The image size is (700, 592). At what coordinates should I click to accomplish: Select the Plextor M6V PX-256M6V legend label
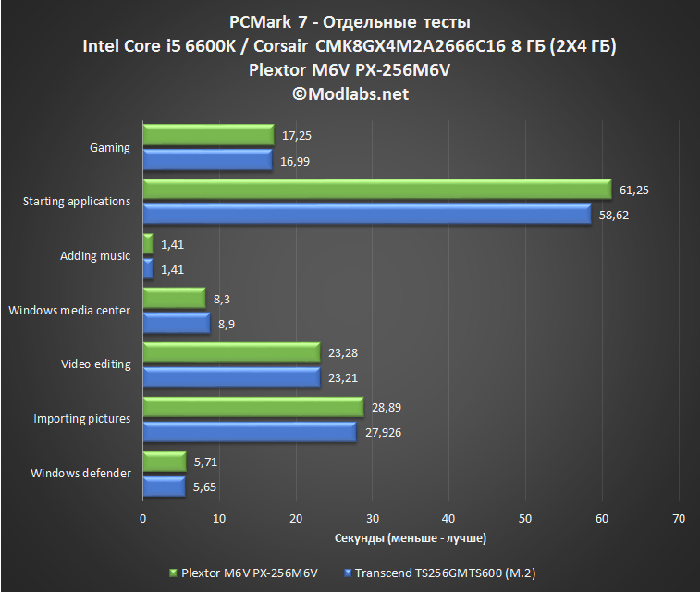249,573
